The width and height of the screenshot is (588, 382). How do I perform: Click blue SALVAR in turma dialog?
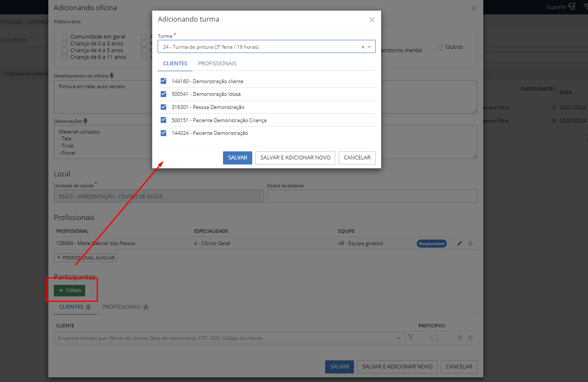[x=237, y=158]
